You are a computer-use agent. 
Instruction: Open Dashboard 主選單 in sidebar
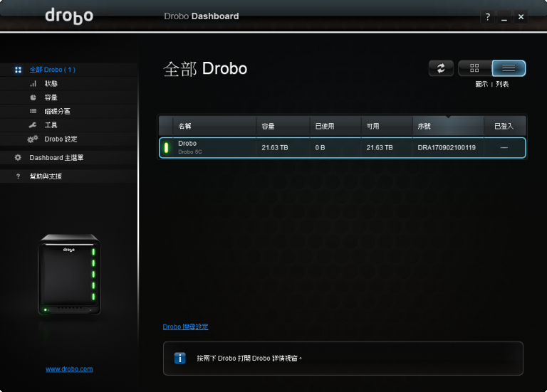[56, 158]
